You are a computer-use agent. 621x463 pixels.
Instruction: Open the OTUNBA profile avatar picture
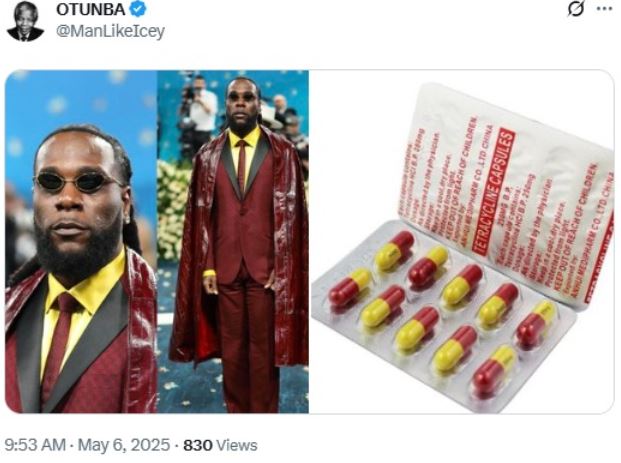tap(25, 21)
